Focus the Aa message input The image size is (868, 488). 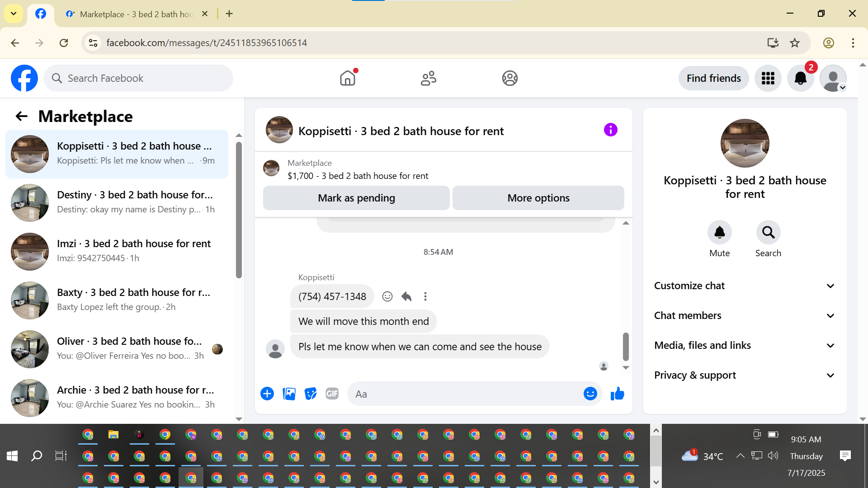pos(465,394)
